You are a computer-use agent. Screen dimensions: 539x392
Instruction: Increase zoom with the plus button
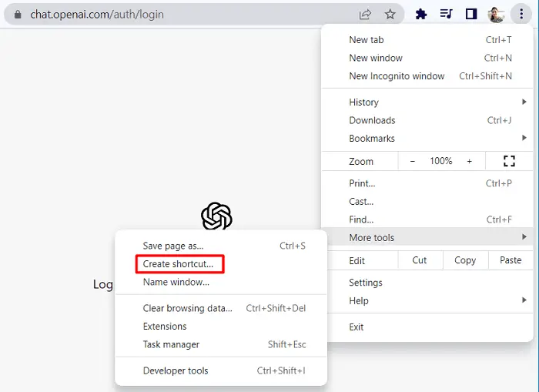click(x=469, y=161)
